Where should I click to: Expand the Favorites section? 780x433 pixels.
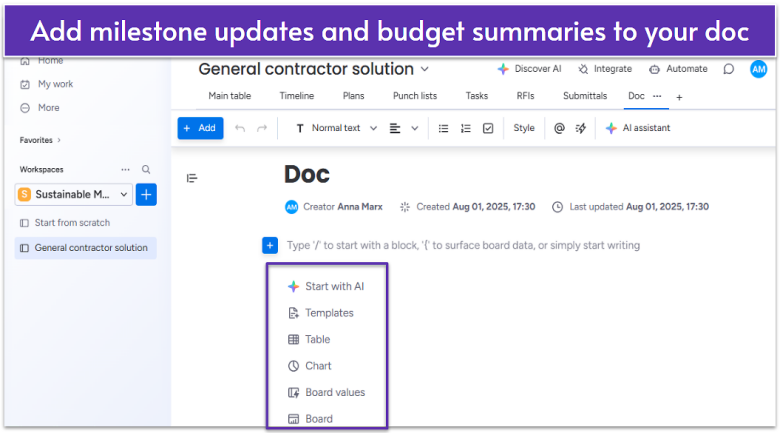(x=40, y=140)
